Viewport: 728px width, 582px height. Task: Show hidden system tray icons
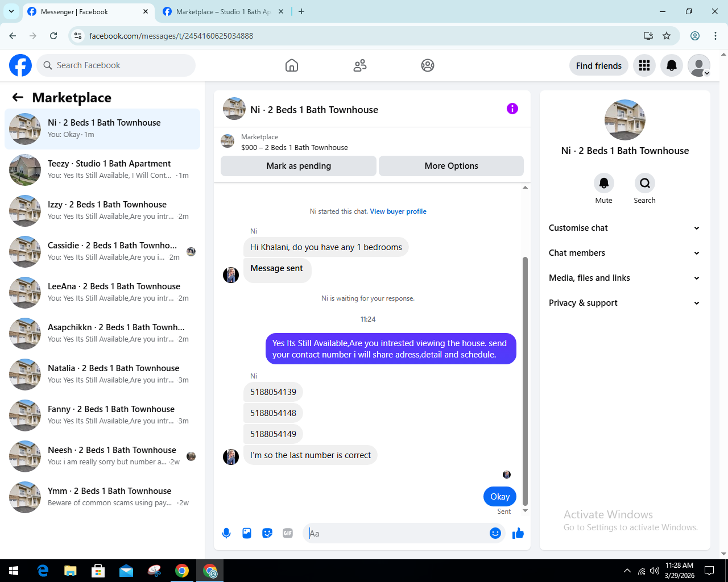(x=627, y=571)
